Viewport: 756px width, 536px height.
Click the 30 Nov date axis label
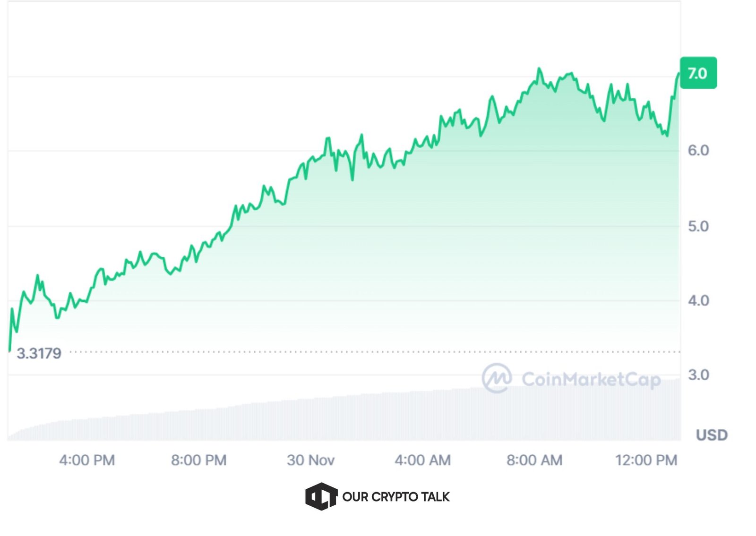click(310, 460)
